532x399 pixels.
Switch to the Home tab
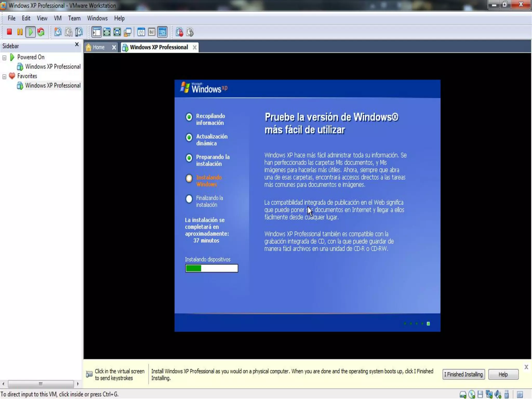(98, 47)
